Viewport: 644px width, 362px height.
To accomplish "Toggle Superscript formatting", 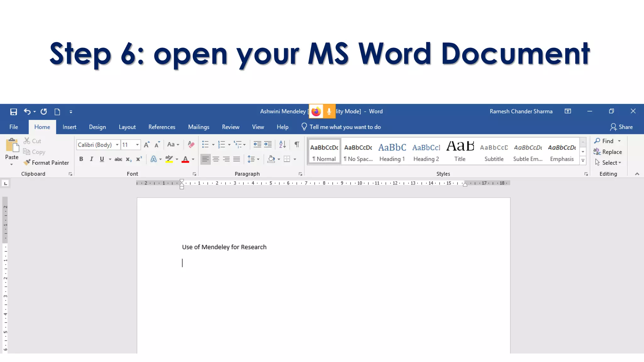I will coord(139,159).
